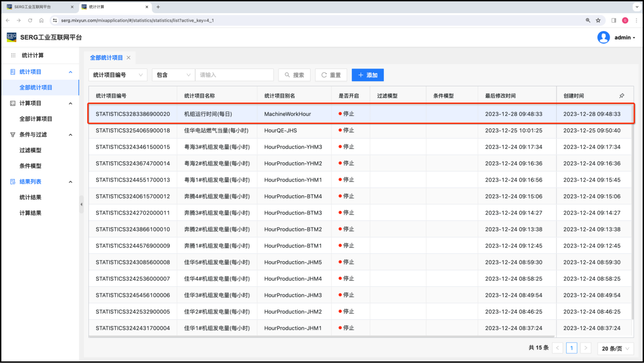
Task: Bookmark this page with the star icon
Action: [598, 20]
